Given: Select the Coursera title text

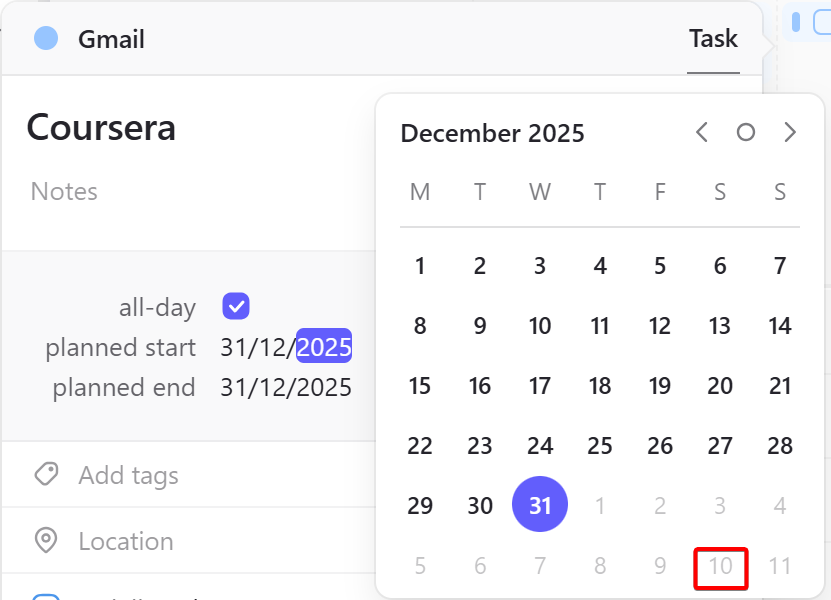Looking at the screenshot, I should (101, 128).
